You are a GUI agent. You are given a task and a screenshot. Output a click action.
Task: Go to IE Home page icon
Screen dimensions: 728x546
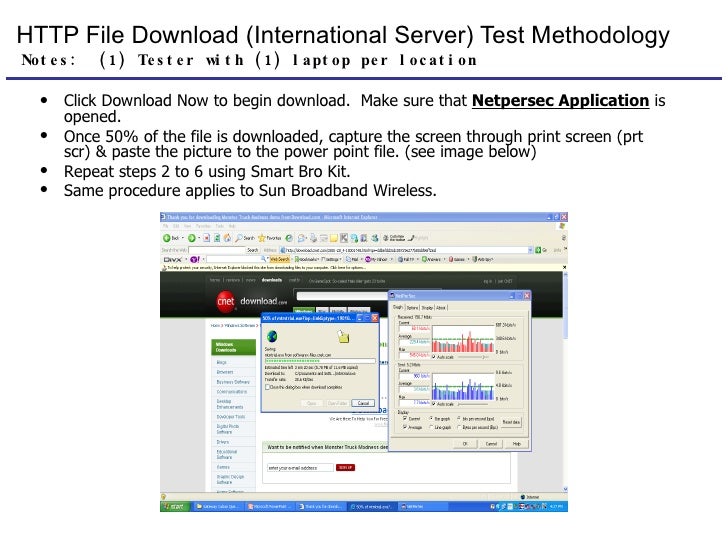tap(228, 238)
